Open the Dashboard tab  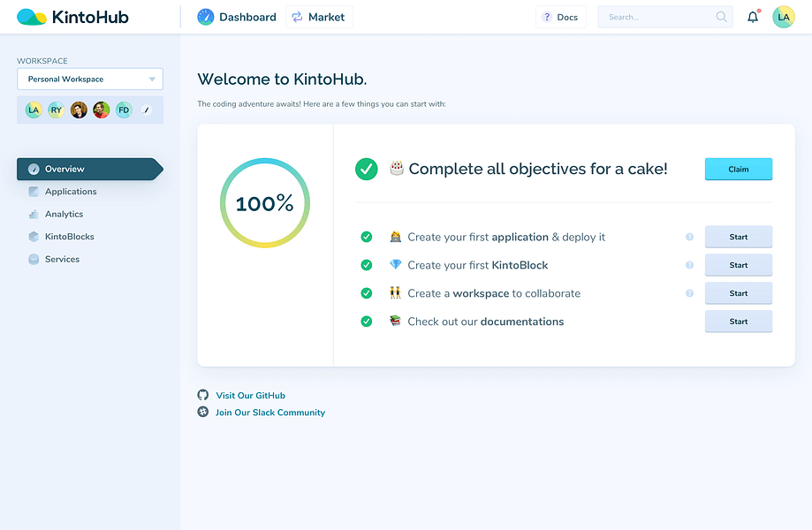pyautogui.click(x=237, y=17)
